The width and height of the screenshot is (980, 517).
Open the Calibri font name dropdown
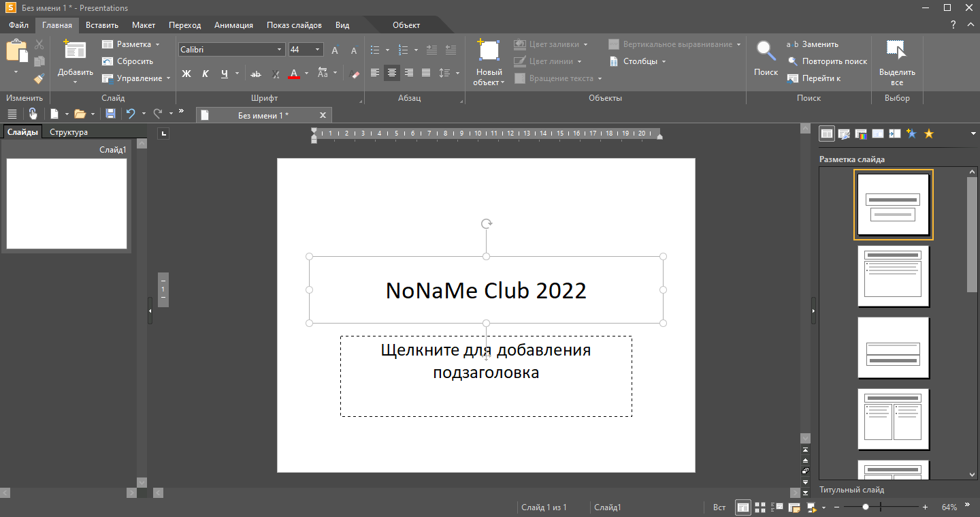pos(279,50)
